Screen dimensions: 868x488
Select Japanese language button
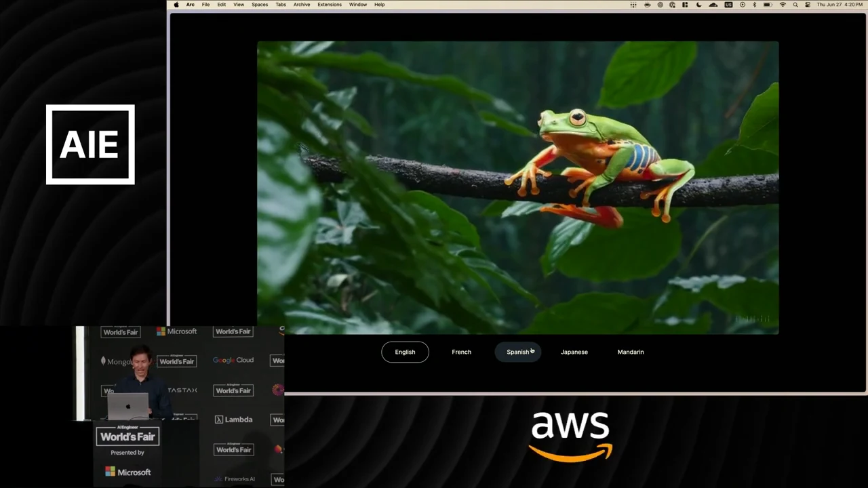[x=574, y=352]
